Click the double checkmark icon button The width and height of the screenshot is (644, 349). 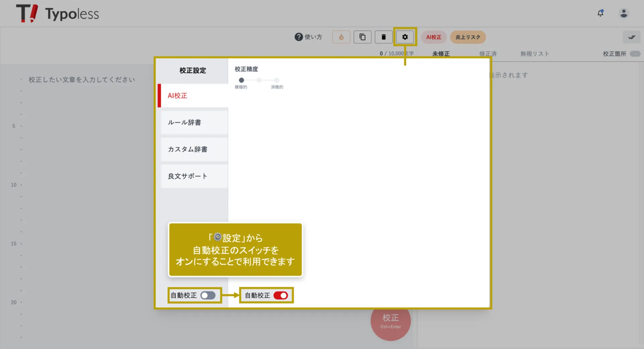pyautogui.click(x=632, y=37)
